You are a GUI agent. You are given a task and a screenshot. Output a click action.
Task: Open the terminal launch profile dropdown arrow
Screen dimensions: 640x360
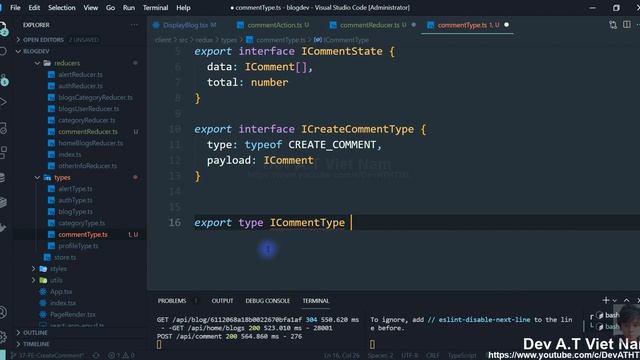[615, 300]
